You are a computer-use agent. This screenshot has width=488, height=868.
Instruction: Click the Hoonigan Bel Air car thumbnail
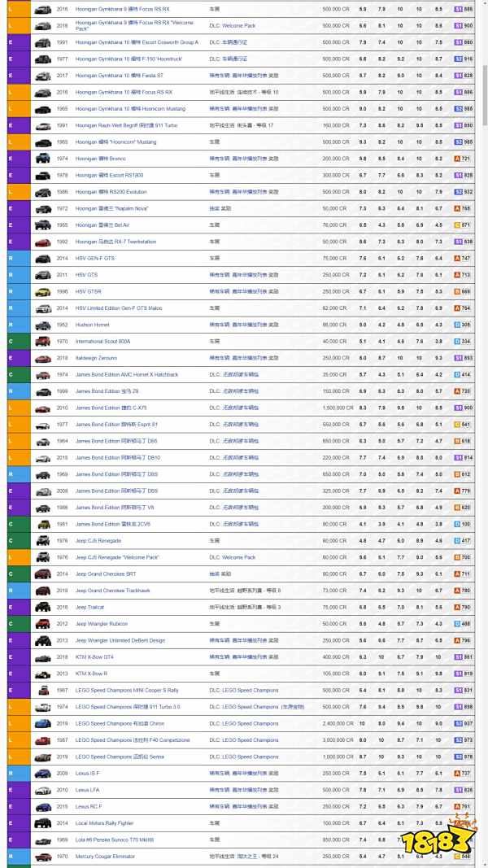42,225
